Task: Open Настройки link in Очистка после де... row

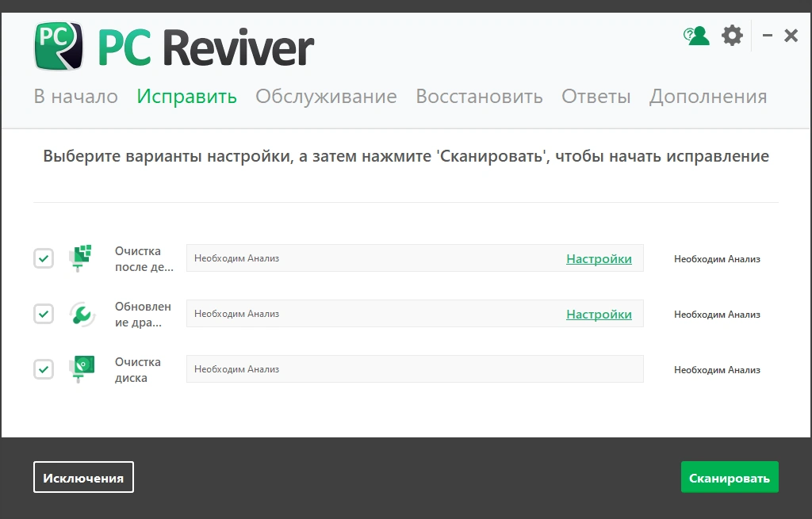Action: [599, 259]
